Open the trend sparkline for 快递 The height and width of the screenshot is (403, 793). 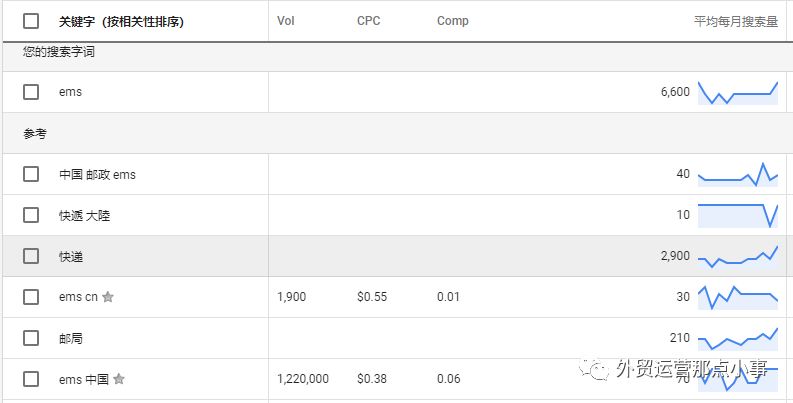738,256
